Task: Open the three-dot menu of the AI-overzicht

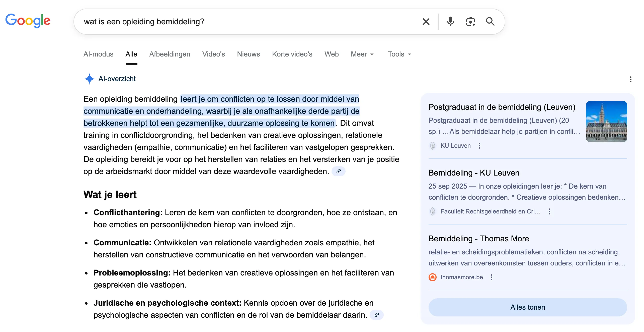Action: (x=630, y=79)
